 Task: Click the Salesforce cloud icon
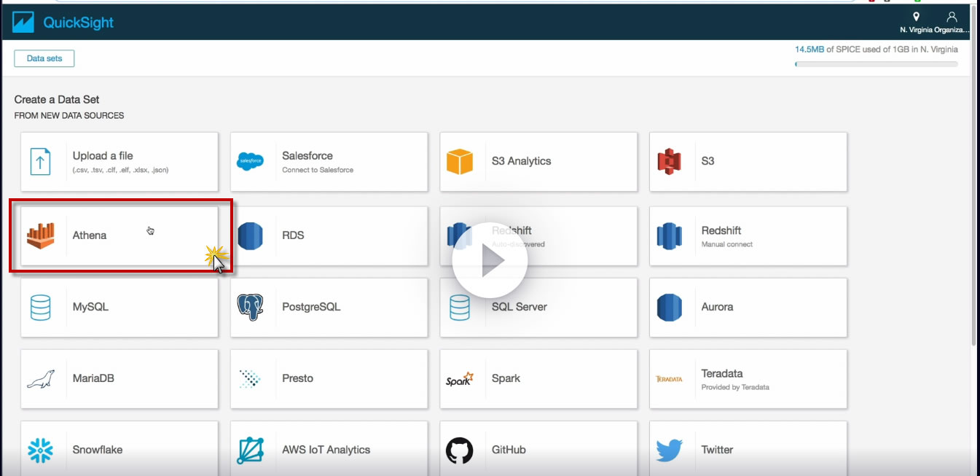[x=251, y=161]
